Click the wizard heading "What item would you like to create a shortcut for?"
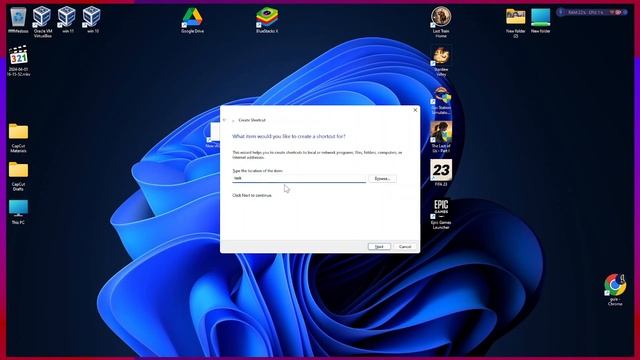This screenshot has width=640, height=360. 289,136
